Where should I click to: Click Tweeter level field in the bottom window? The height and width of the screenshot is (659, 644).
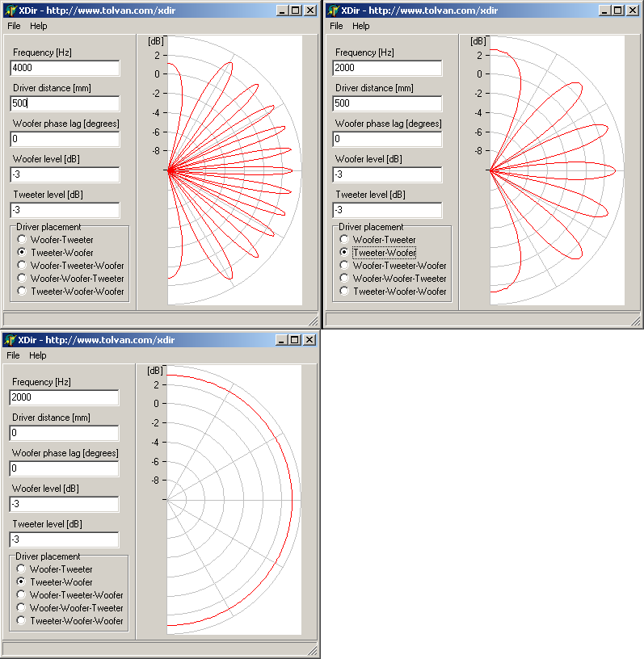click(x=64, y=539)
